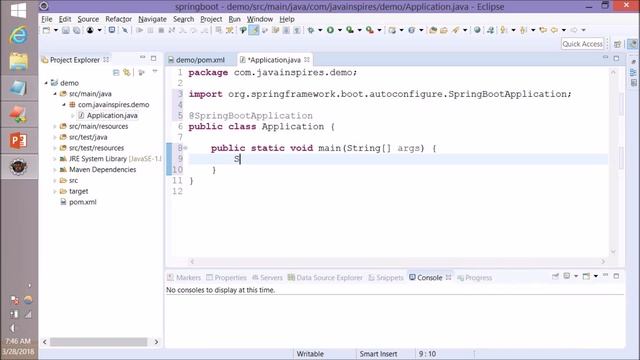Click Project Explorer horizontal scrollbar thumb
The image size is (640, 360).
[x=98, y=342]
